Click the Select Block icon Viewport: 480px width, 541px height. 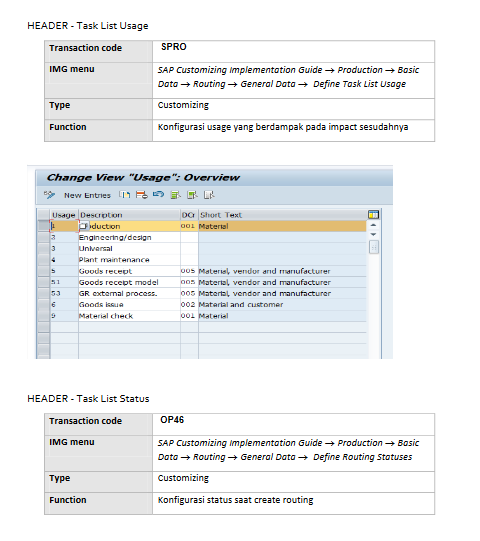click(x=192, y=195)
